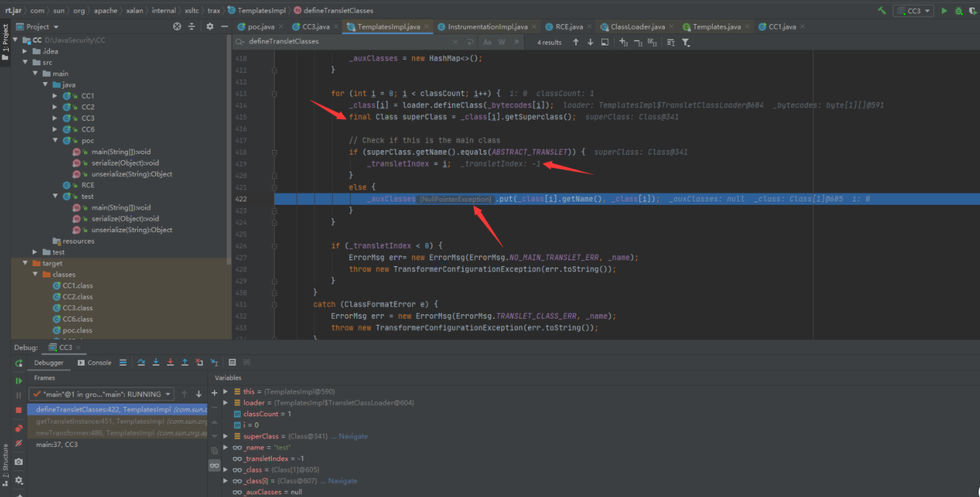Hide the Project panel with minus icon
980x497 pixels.
[223, 27]
